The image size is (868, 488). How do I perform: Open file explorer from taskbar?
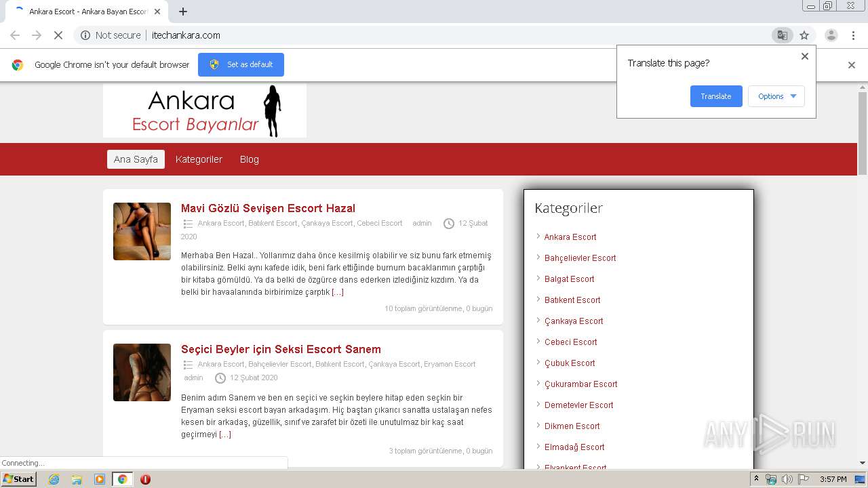77,479
